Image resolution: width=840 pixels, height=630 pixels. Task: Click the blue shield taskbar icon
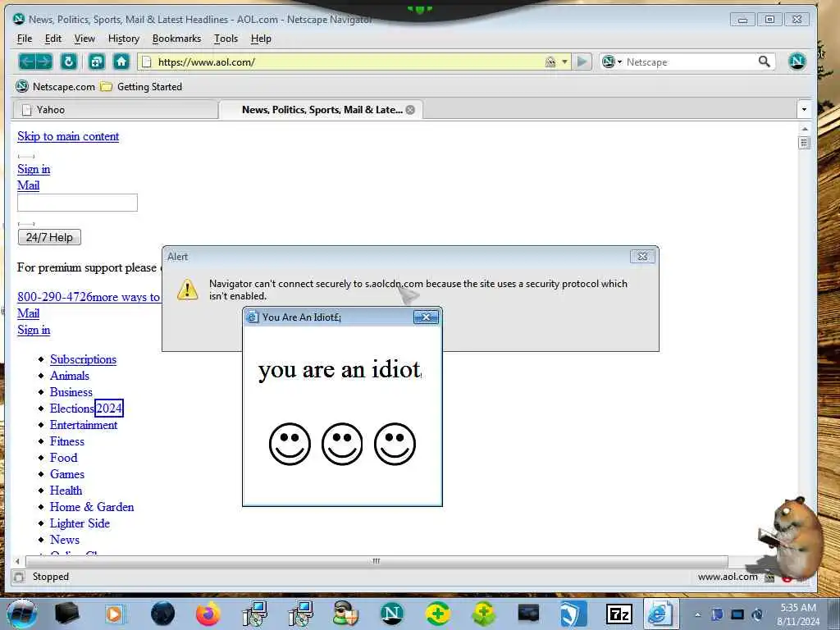572,614
